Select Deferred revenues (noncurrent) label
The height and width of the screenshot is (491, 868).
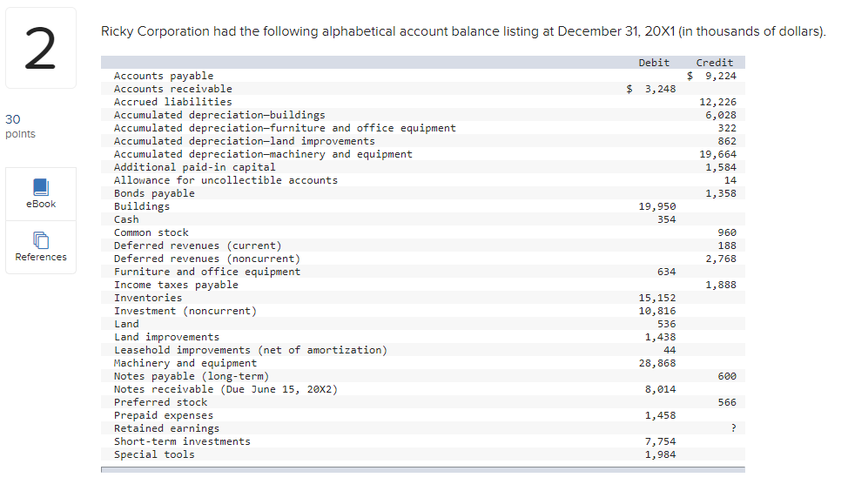pyautogui.click(x=207, y=259)
